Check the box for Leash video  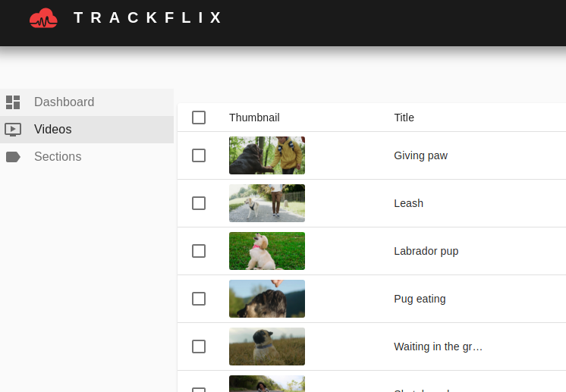(199, 203)
